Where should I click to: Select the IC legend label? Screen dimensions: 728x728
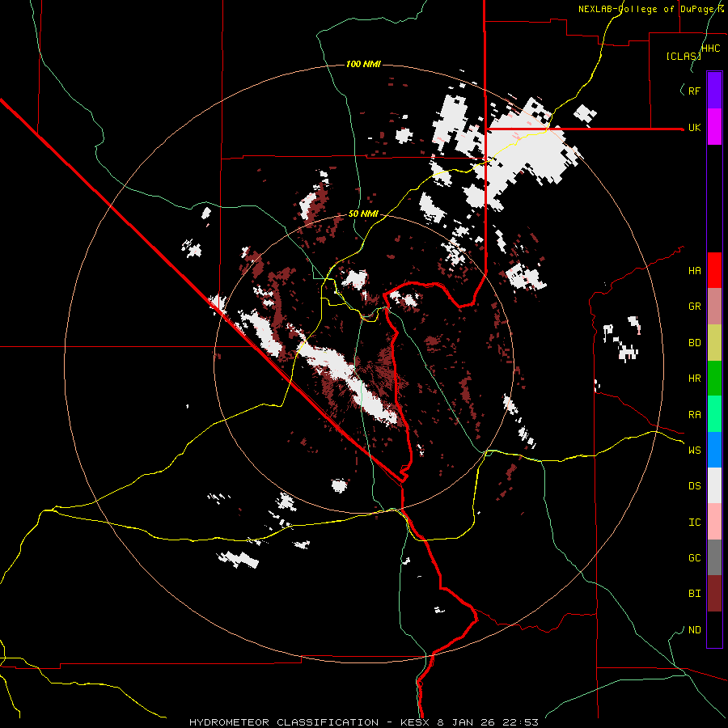tap(694, 523)
